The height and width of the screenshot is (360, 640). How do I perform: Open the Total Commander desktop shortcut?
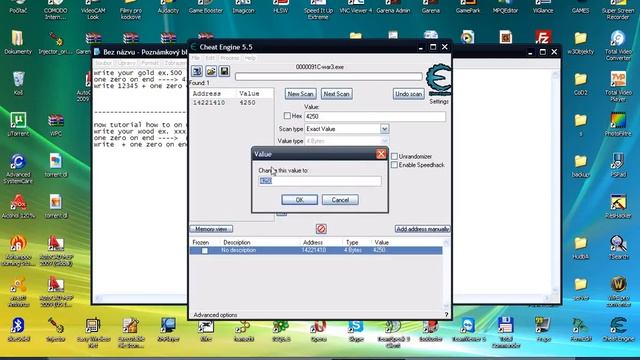(x=506, y=333)
